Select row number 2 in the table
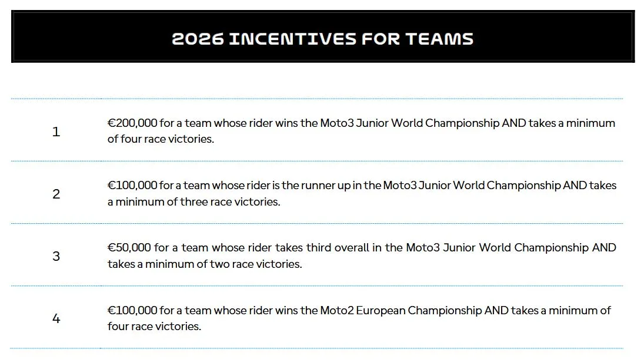 pyautogui.click(x=56, y=194)
